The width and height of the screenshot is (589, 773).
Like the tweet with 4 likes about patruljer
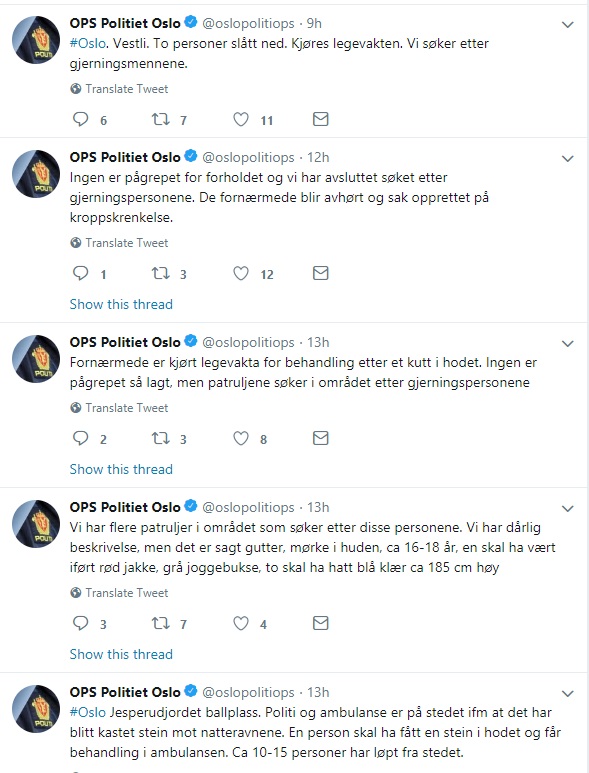pyautogui.click(x=241, y=623)
